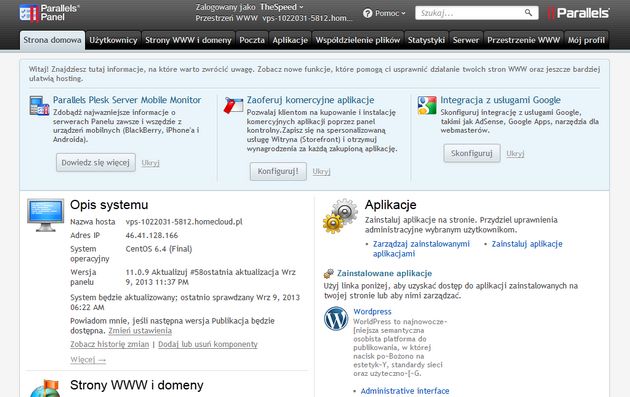Screen dimensions: 630x397
Task: Click the hostname vps-1022031-5812.homecloud.pl value
Action: 184,222
